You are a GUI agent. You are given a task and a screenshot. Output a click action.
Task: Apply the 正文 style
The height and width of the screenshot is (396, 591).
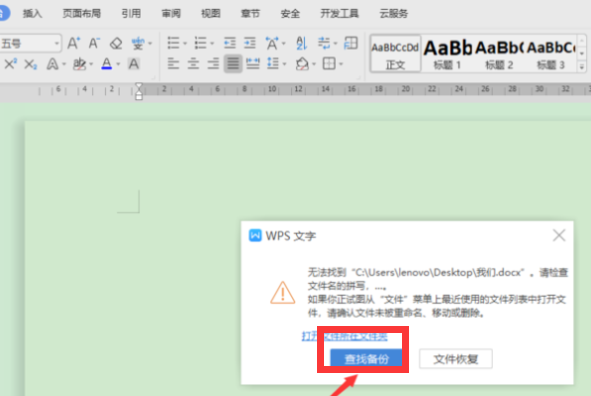tap(395, 54)
